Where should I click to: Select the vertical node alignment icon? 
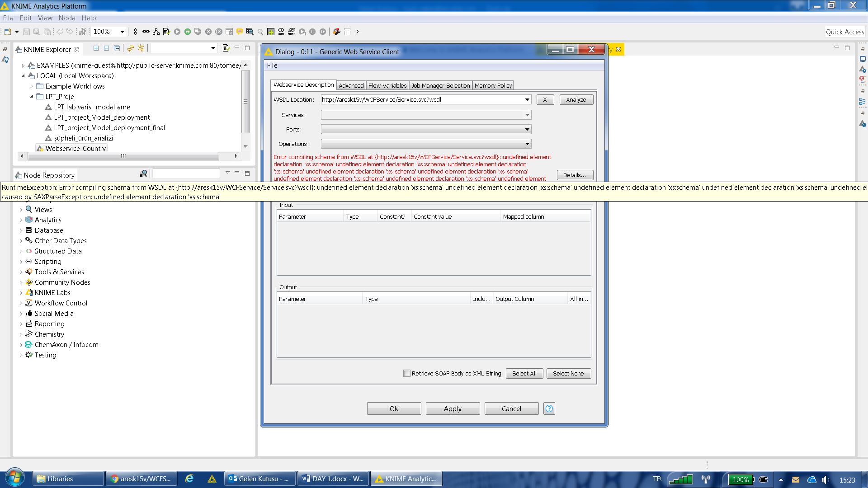tap(135, 32)
